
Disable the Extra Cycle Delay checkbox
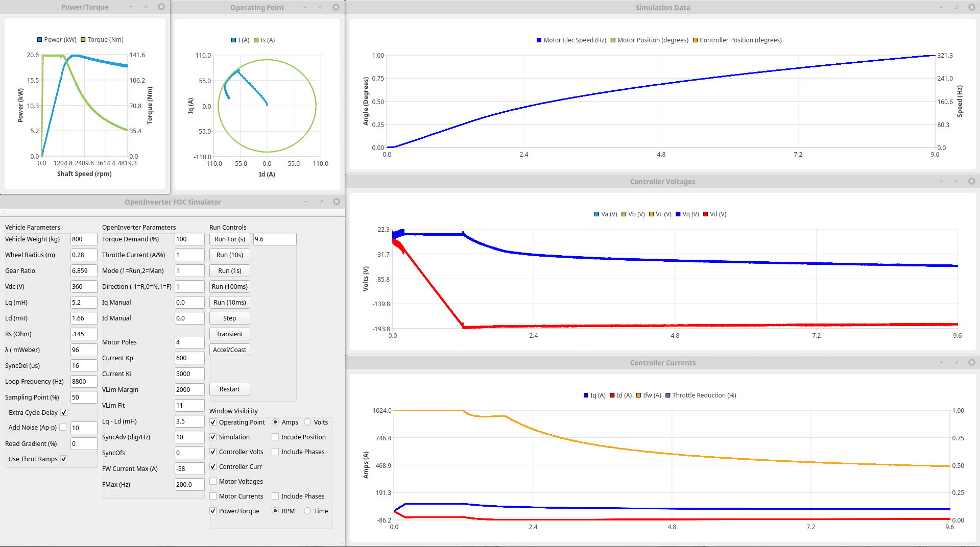tap(64, 412)
